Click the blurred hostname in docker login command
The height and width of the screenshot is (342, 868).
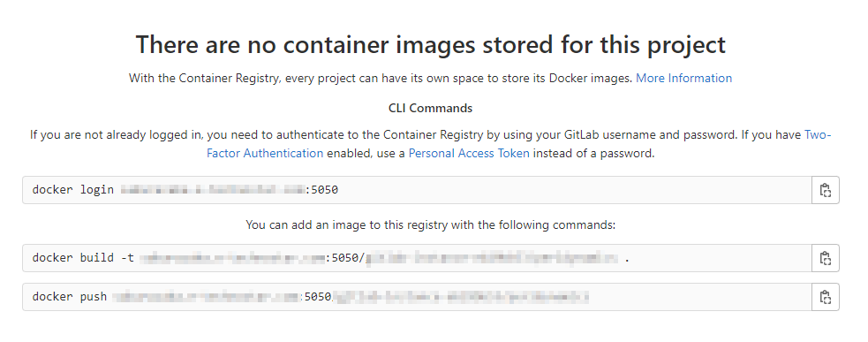(x=212, y=190)
